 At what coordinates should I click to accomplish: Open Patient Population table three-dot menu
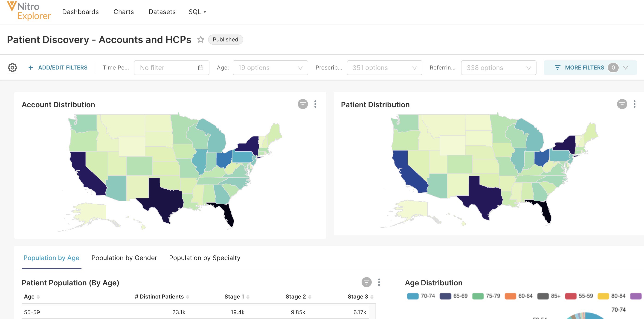tap(379, 282)
